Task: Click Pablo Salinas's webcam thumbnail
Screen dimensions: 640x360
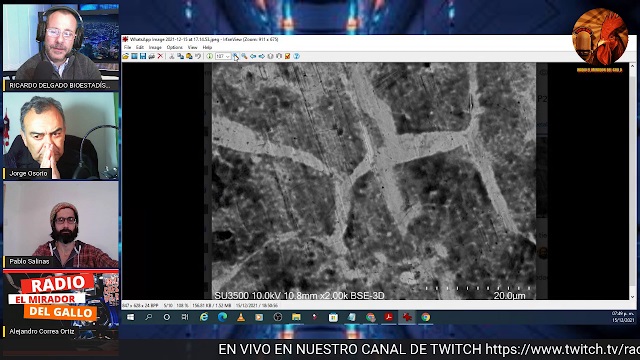Action: 61,224
